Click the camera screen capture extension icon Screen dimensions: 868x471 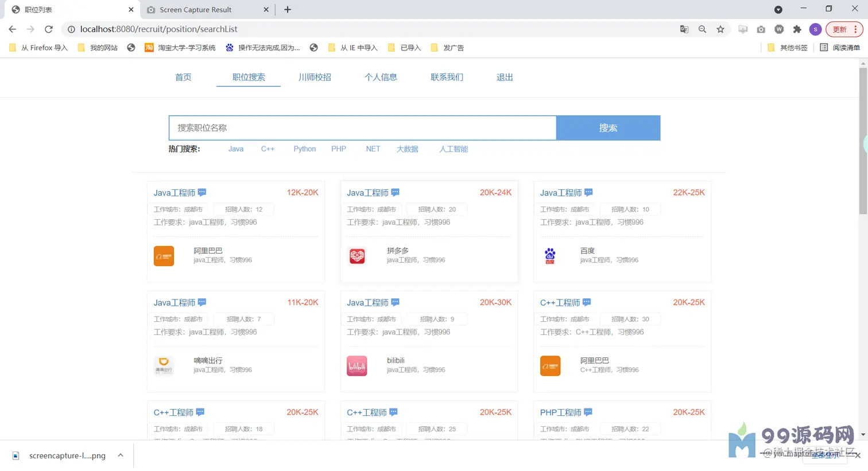[761, 29]
